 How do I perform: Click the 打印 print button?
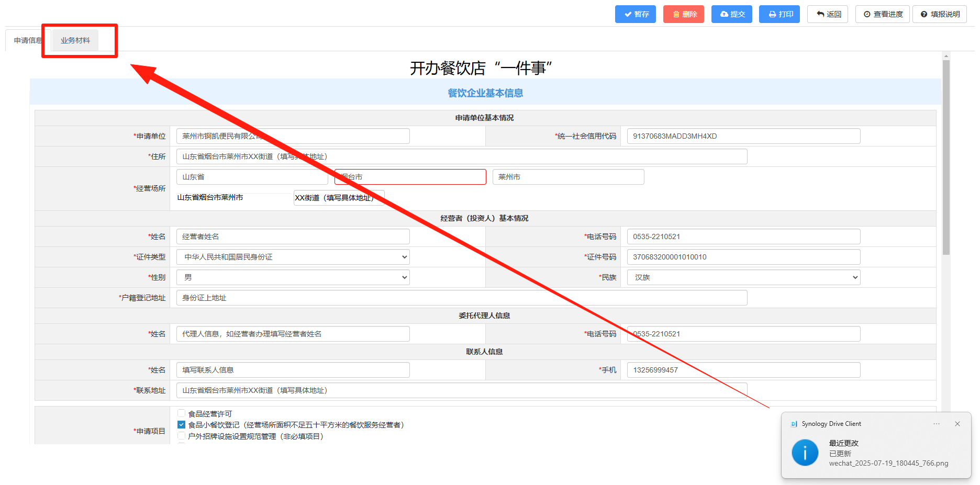[x=779, y=14]
